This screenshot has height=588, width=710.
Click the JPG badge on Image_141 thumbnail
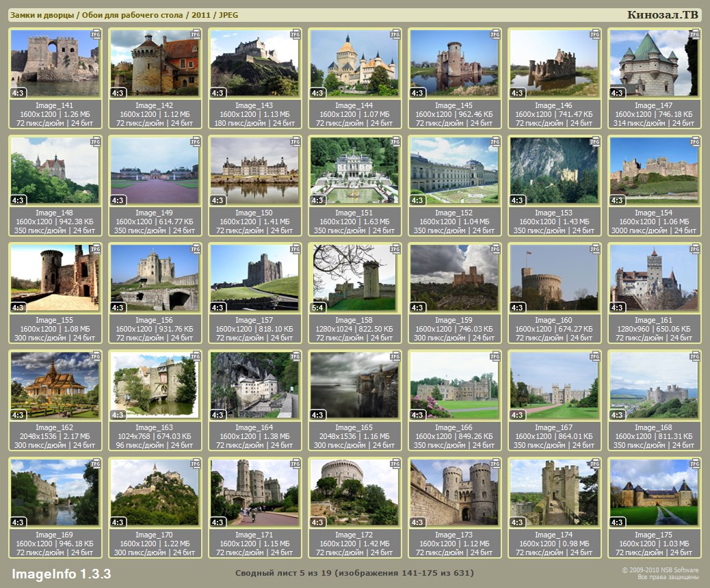(96, 34)
